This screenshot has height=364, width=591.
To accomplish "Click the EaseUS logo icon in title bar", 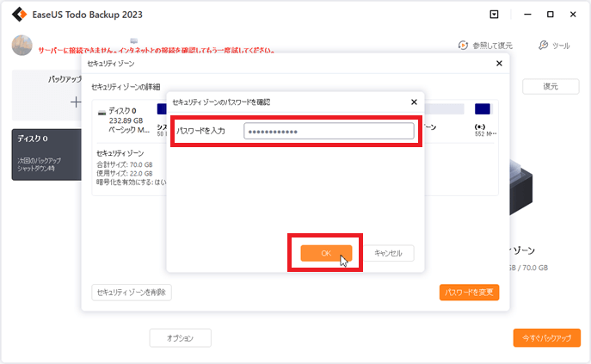I will (17, 15).
